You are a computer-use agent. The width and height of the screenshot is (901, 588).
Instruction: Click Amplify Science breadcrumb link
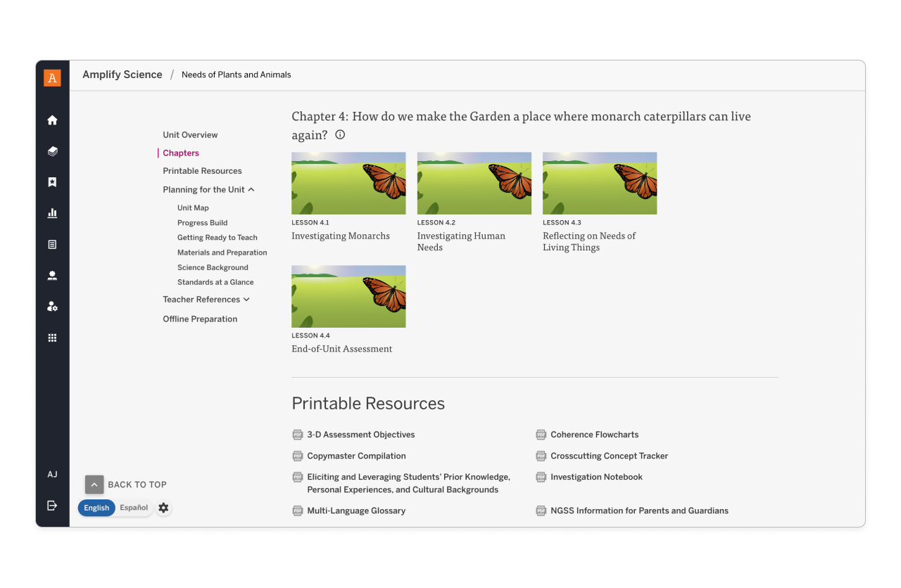click(122, 75)
